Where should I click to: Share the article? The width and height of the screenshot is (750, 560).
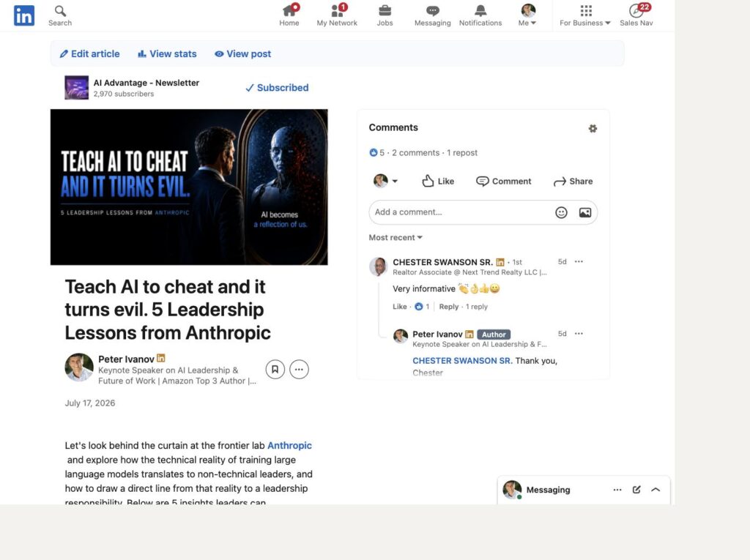coord(573,181)
